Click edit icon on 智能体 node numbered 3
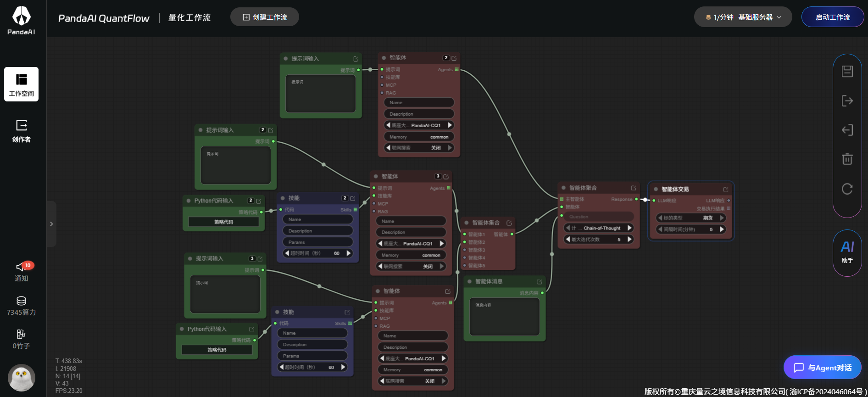 click(445, 176)
